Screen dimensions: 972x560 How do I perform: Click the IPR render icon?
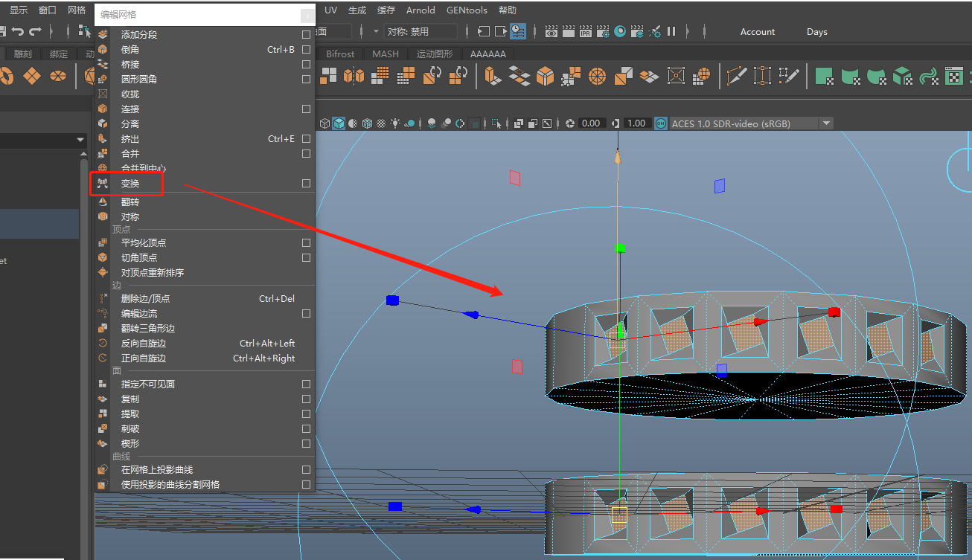[x=586, y=31]
